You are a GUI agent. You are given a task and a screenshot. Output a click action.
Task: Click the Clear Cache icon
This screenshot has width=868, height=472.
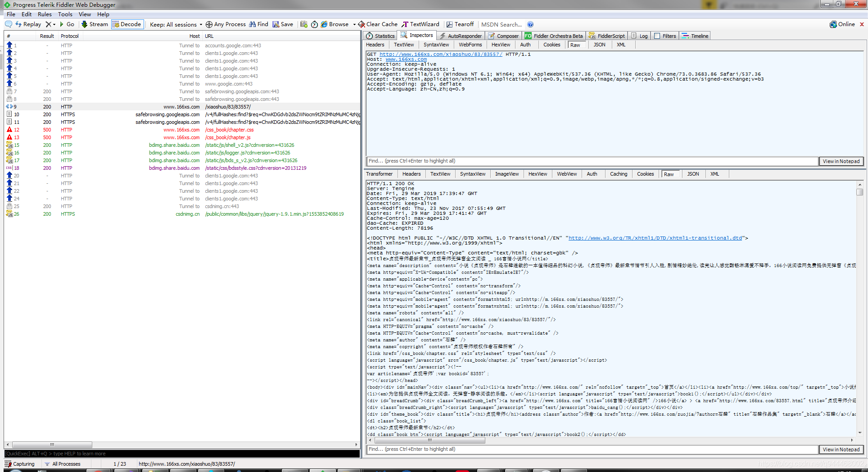point(361,24)
